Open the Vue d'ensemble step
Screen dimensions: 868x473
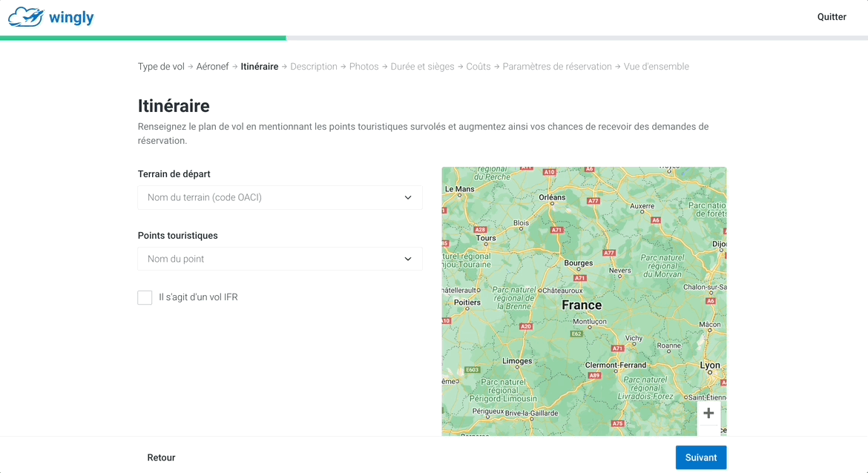click(657, 67)
